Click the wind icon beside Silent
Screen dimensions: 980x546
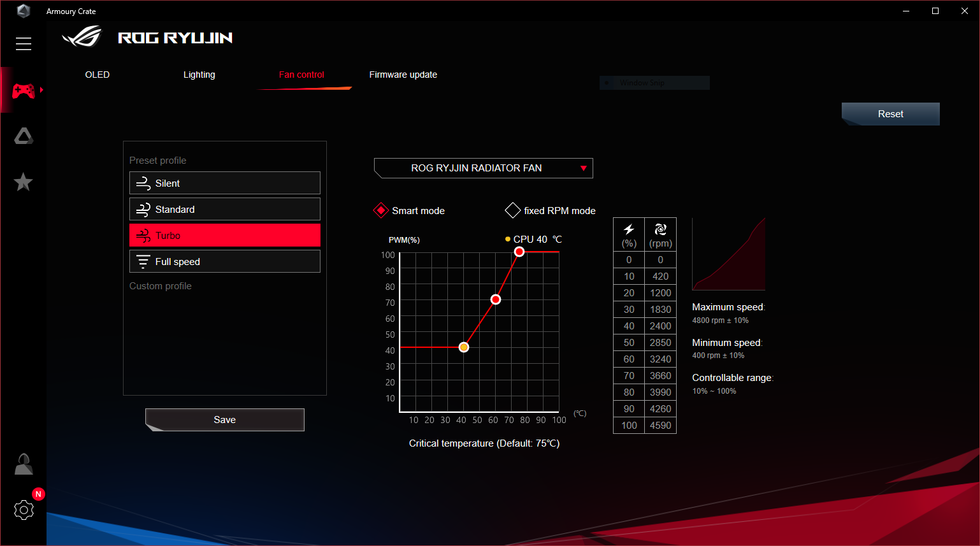[x=143, y=183]
